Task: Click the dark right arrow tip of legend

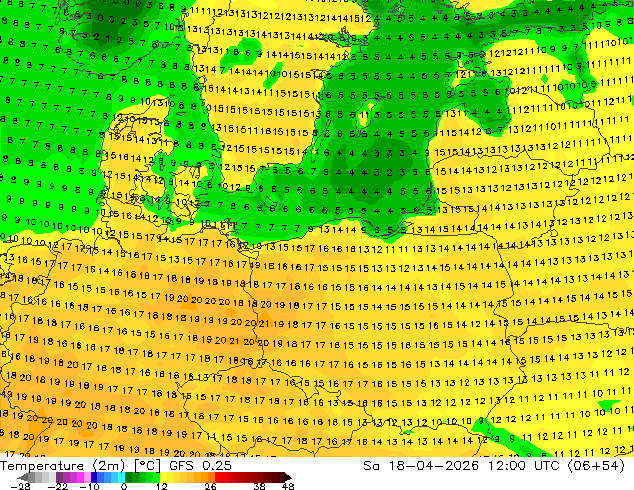Action: (x=288, y=477)
